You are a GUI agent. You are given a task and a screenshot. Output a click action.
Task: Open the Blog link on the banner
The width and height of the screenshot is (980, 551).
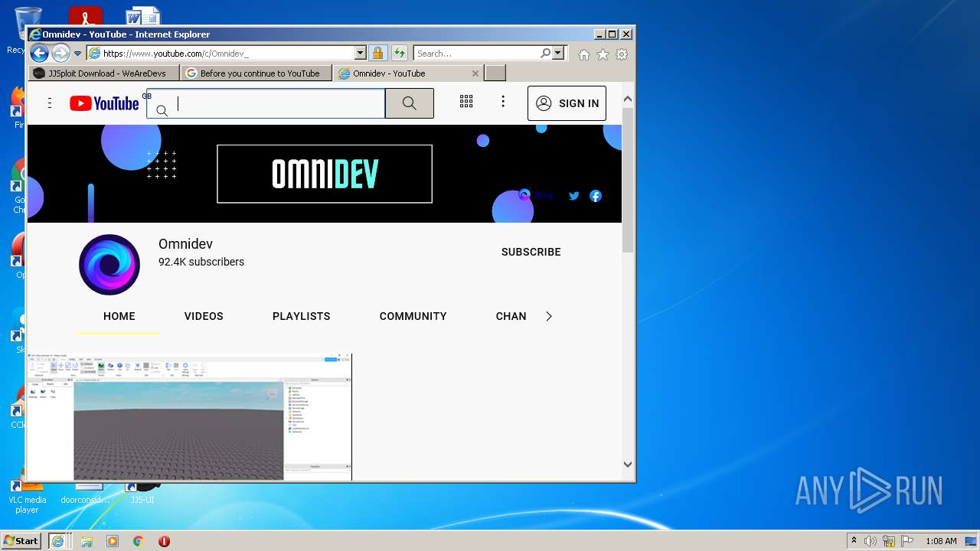[x=536, y=195]
